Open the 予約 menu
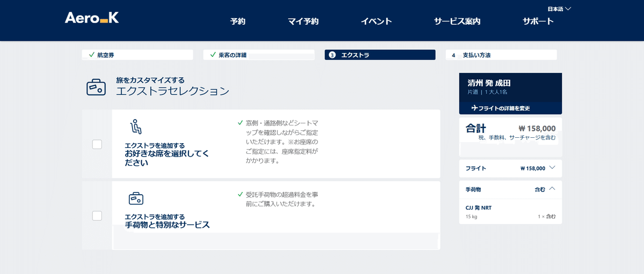Screen dimensions: 644x274 tap(238, 22)
